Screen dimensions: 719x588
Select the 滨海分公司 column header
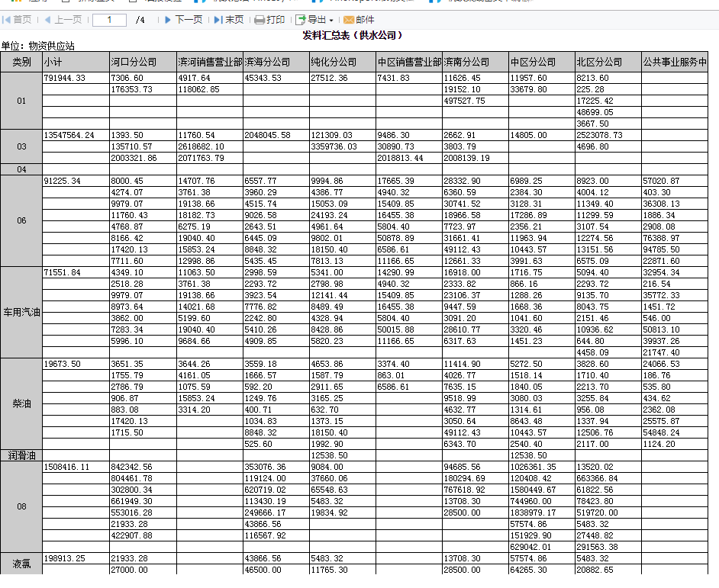point(276,62)
